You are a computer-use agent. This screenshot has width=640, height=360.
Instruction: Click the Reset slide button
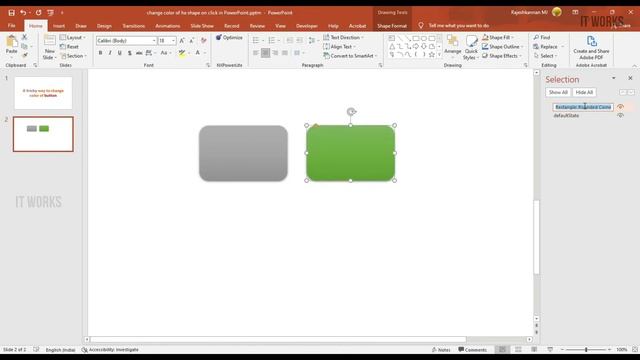click(x=69, y=47)
